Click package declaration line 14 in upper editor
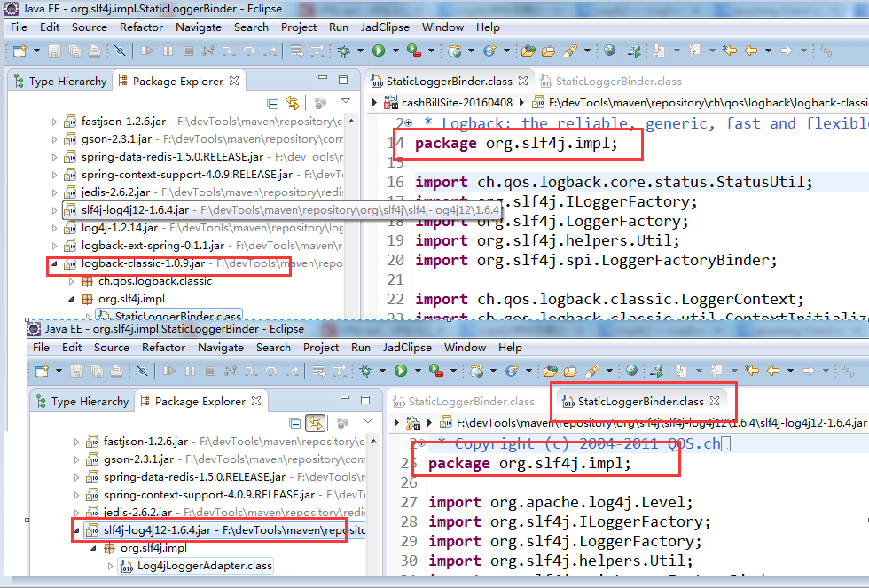869x588 pixels. coord(516,144)
